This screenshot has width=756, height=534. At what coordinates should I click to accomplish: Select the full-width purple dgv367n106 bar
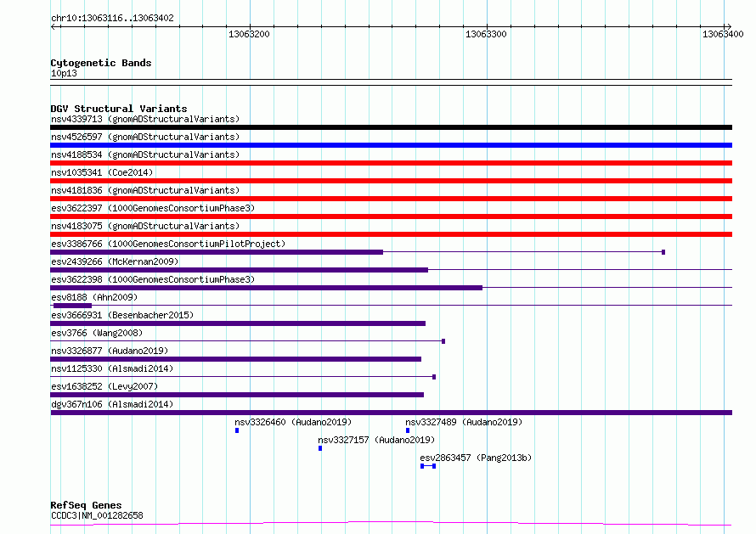391,413
